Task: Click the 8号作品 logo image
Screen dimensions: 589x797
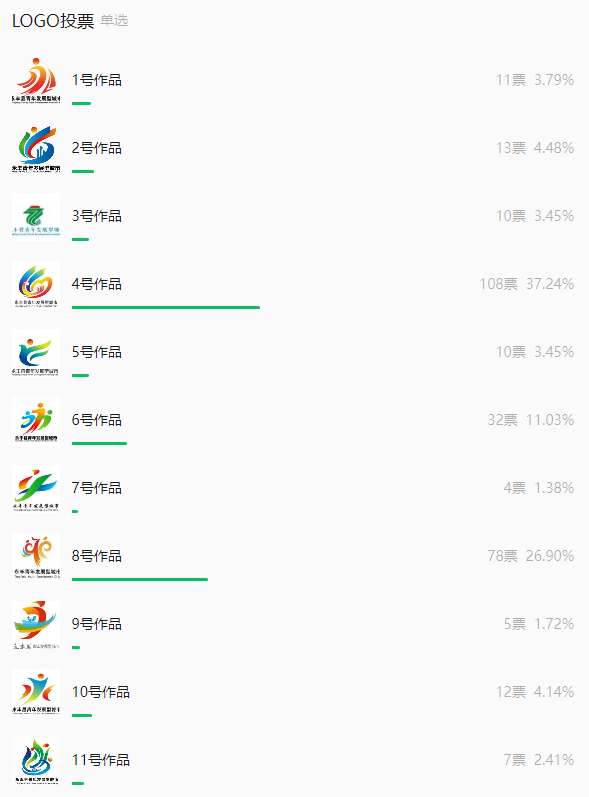Action: pyautogui.click(x=36, y=558)
